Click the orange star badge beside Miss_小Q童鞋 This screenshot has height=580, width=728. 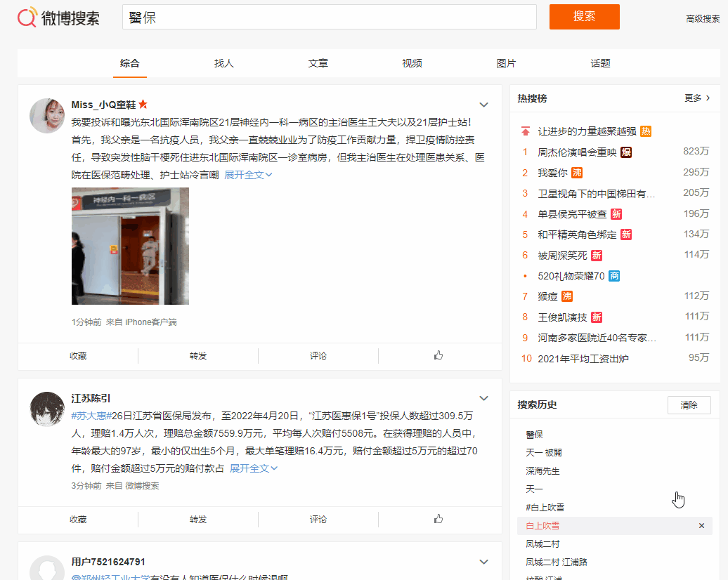click(x=143, y=105)
